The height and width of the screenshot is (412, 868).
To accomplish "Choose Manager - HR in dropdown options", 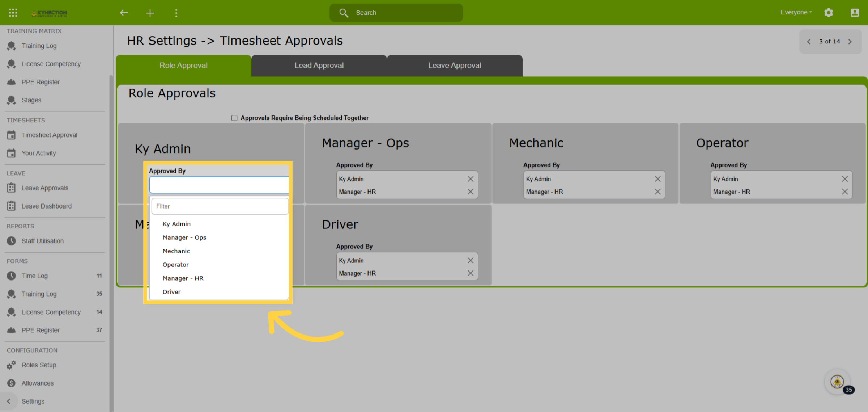I will [183, 278].
